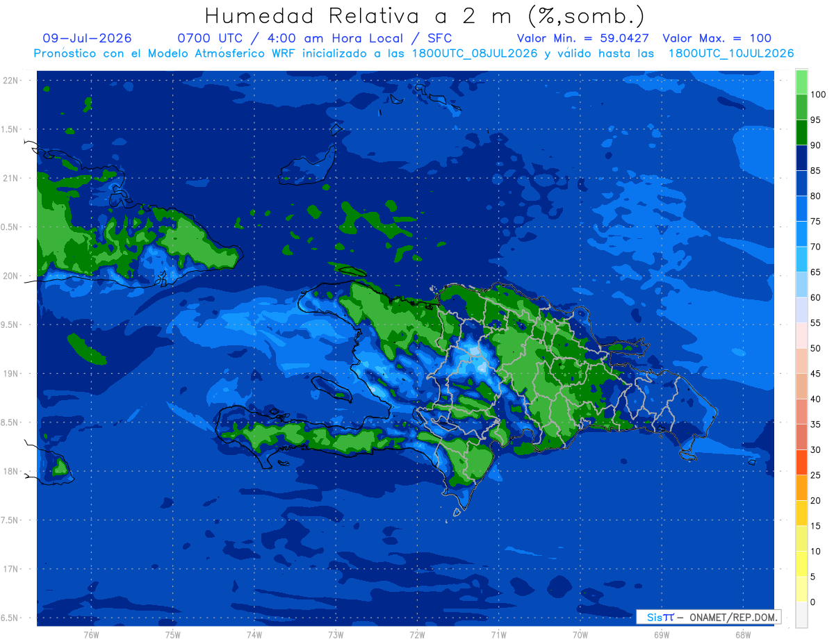The width and height of the screenshot is (834, 644).
Task: Select the date text '09-Jul-2026'
Action: click(87, 38)
